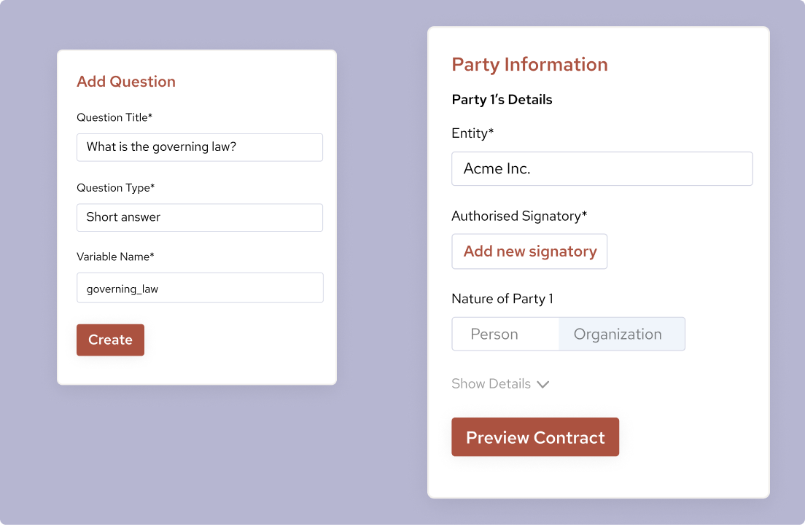Edit the governing_law variable name
This screenshot has height=532, width=805.
[200, 287]
